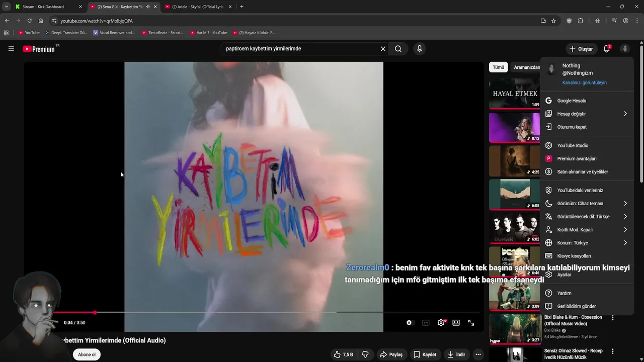This screenshot has height=362, width=644.
Task: Go to YouTube Premium home logo
Action: (x=39, y=49)
